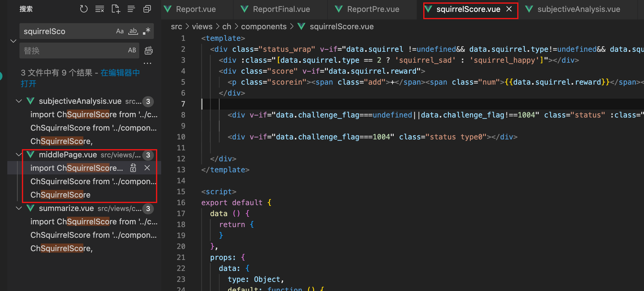Click the Replace All icon
Screen dimensions: 644x291
tap(148, 51)
